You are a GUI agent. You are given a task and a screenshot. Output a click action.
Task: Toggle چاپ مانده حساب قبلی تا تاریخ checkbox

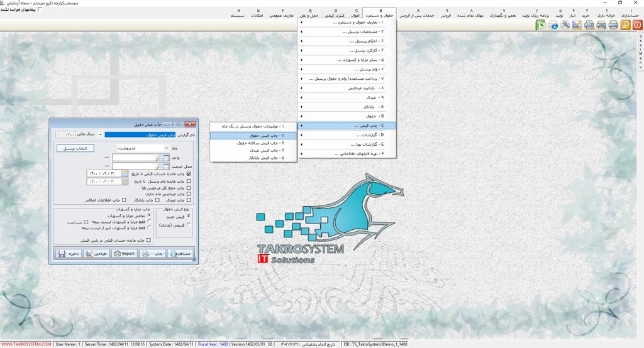point(189,174)
